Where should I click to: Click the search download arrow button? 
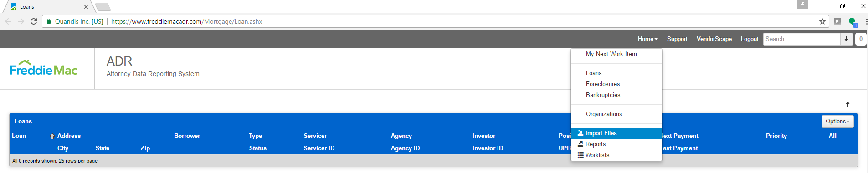(846, 39)
